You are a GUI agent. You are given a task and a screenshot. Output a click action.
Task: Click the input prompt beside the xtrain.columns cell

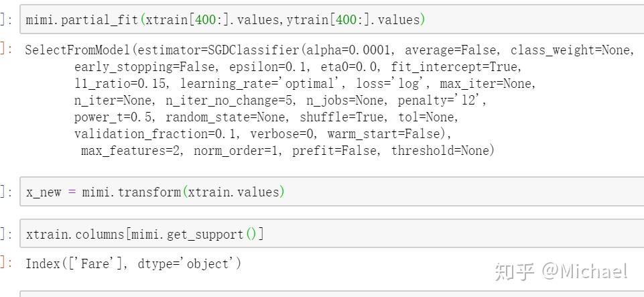click(x=5, y=235)
